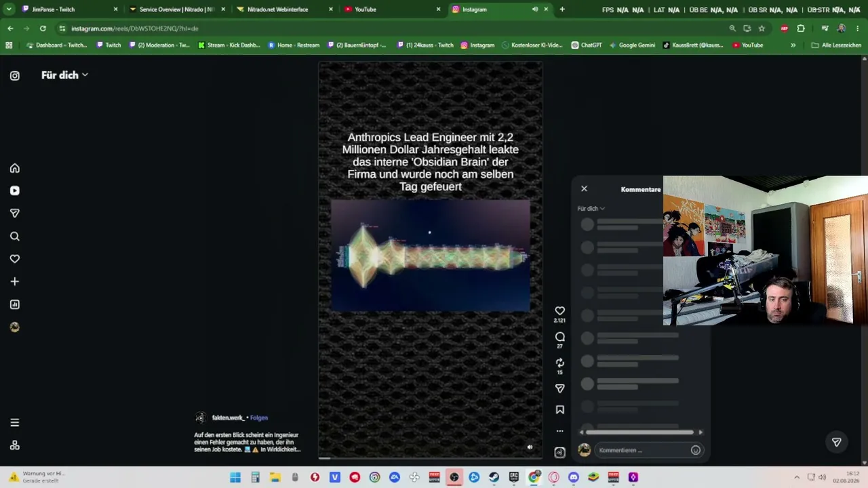Image resolution: width=868 pixels, height=488 pixels.
Task: Open Steam from the taskbar
Action: 494,477
